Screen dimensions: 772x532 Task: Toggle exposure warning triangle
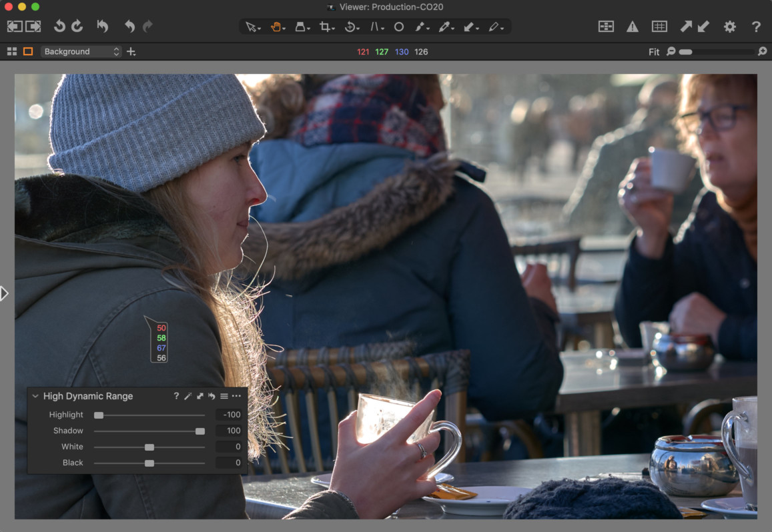coord(632,27)
